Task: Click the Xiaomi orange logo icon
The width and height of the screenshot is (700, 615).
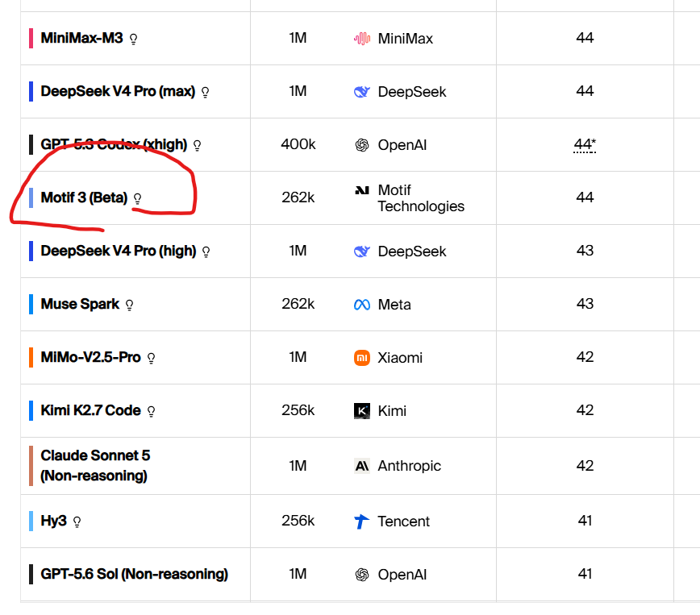Action: point(362,358)
